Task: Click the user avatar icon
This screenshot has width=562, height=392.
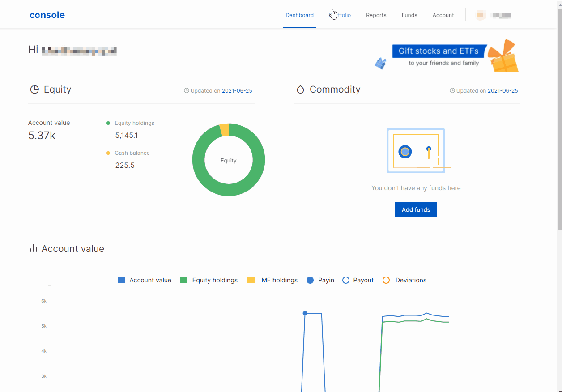Action: click(x=481, y=15)
